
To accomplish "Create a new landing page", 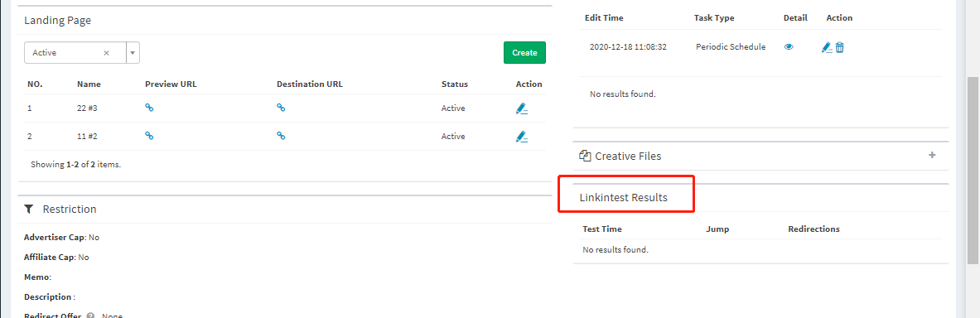I will click(x=524, y=52).
